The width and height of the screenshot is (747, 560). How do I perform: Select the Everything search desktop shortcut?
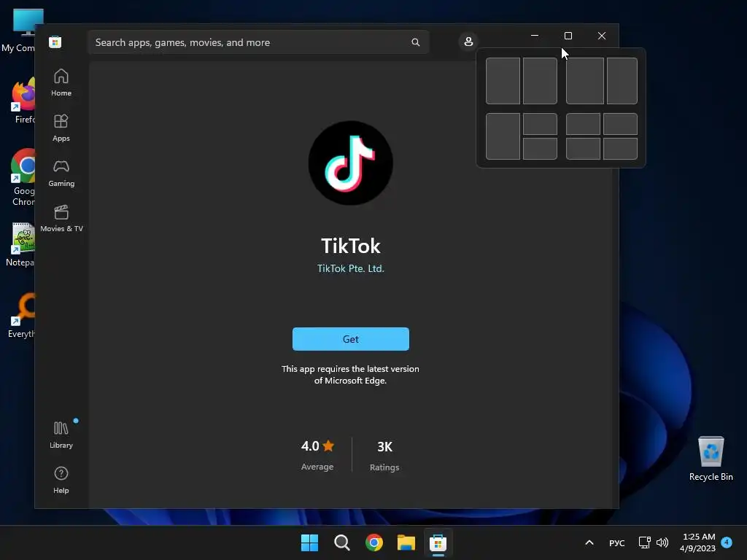(21, 315)
